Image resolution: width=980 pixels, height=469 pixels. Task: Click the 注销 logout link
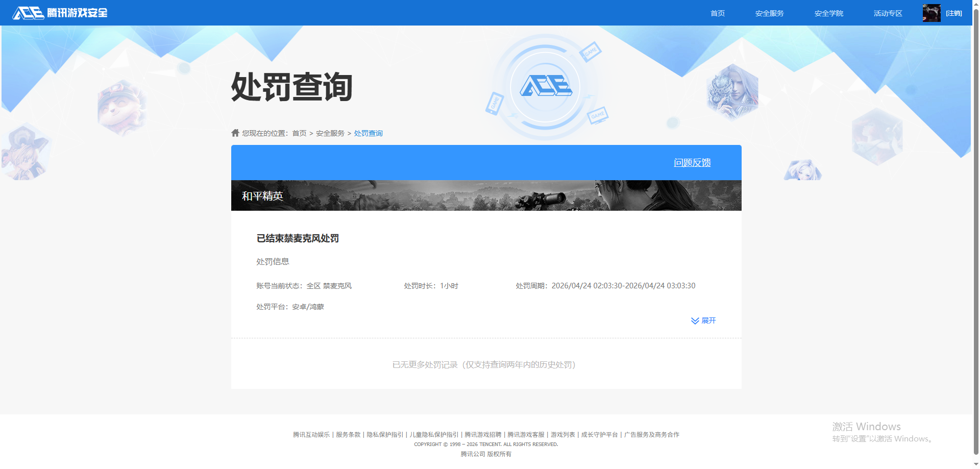click(x=954, y=13)
